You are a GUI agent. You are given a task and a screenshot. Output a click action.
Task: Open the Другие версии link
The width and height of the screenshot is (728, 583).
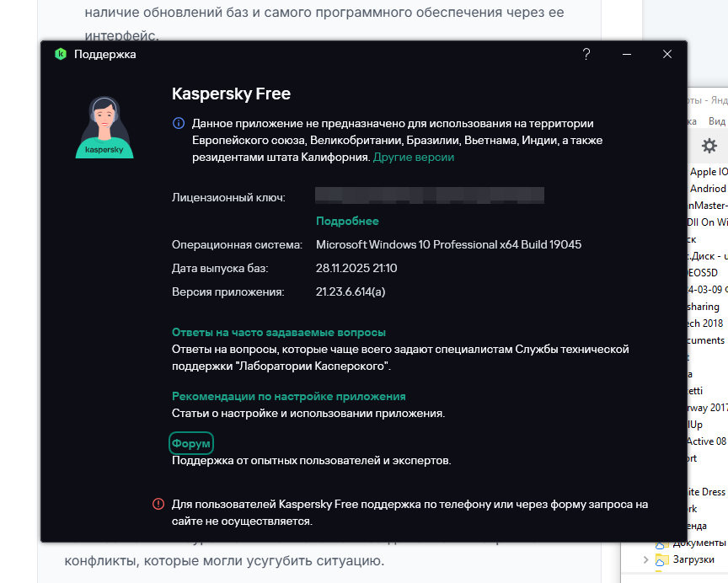point(414,157)
